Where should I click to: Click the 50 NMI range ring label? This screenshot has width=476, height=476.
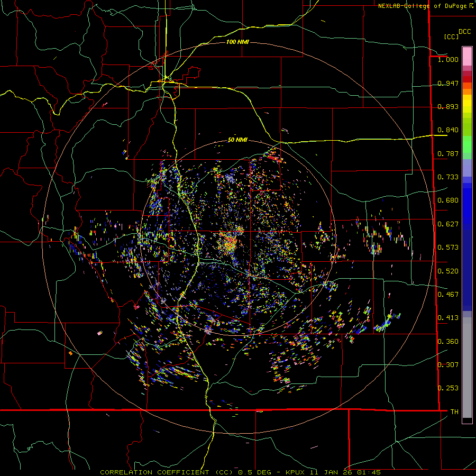237,140
